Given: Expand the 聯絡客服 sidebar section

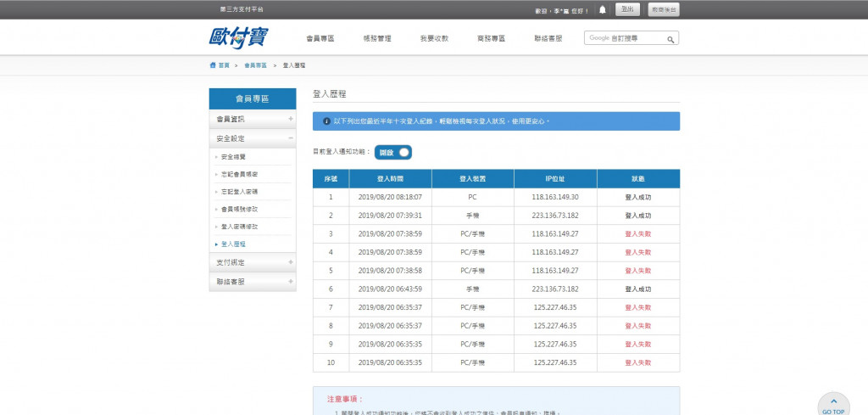Looking at the screenshot, I should pos(253,282).
